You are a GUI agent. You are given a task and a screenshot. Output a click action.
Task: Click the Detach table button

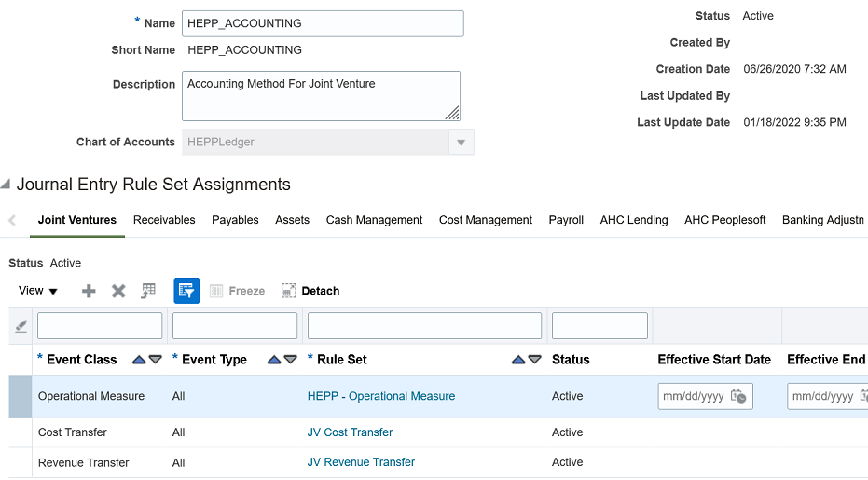coord(310,291)
